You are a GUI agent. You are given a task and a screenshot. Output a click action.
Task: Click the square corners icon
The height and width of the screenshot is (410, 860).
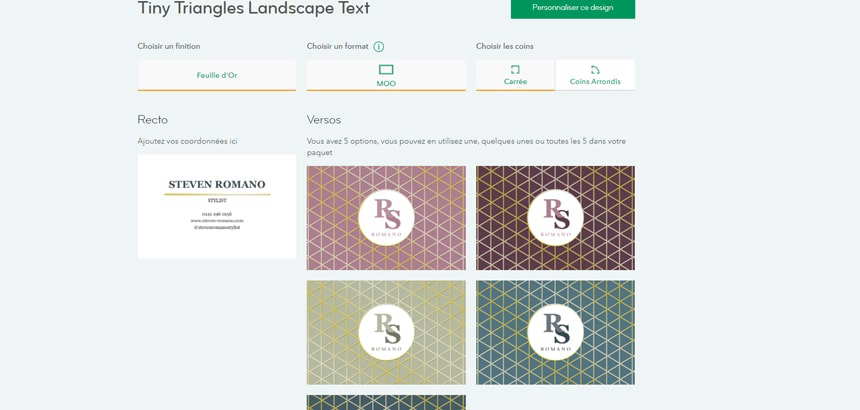coord(515,70)
